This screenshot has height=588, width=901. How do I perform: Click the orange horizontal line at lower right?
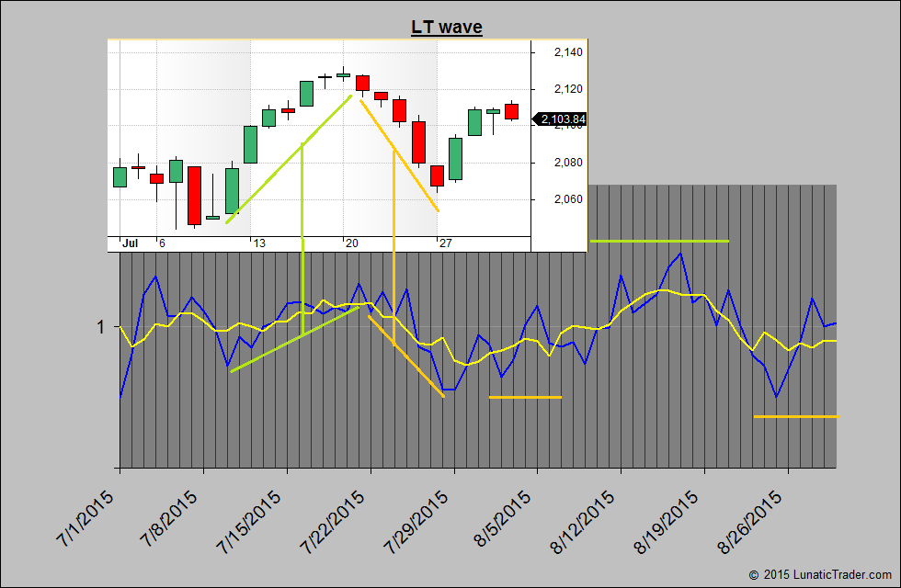[x=795, y=416]
